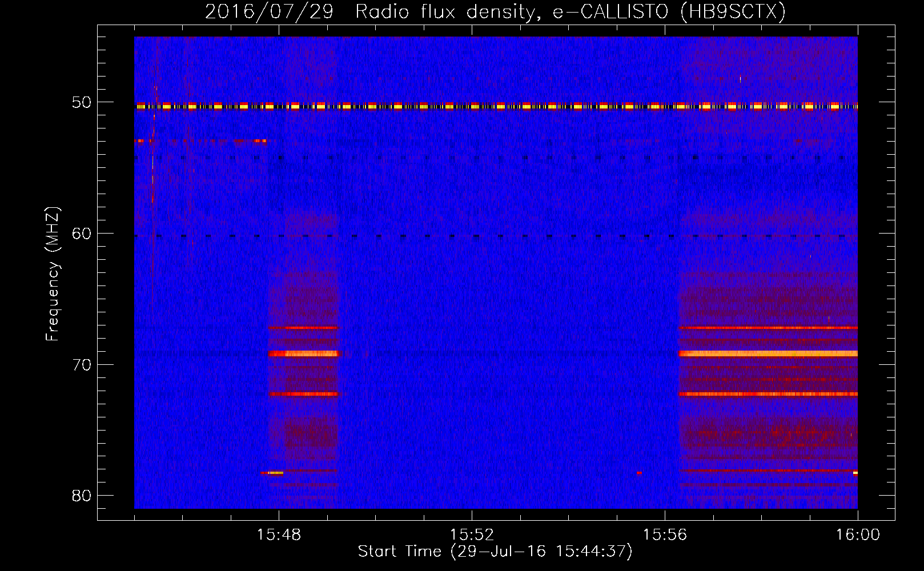Image resolution: width=924 pixels, height=571 pixels.
Task: Click the "Start Time (29-Jul-16 15:44:37)" label
Action: coord(495,552)
